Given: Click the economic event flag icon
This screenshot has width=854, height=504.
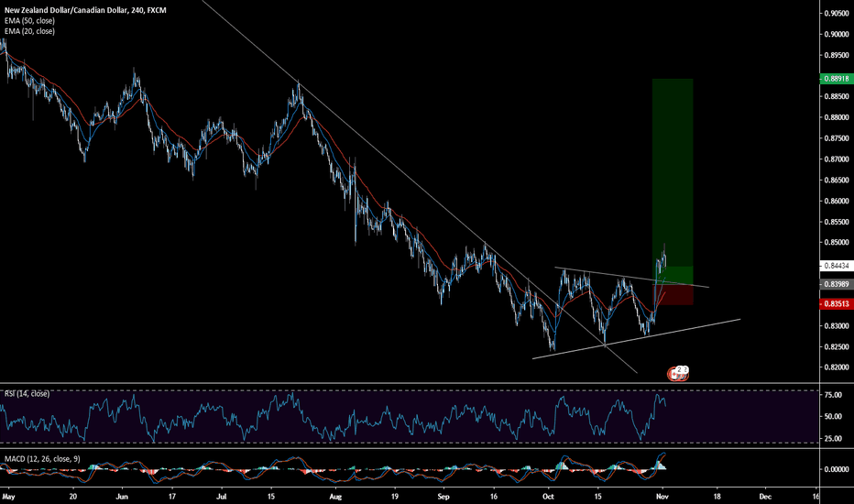Looking at the screenshot, I should pos(678,373).
